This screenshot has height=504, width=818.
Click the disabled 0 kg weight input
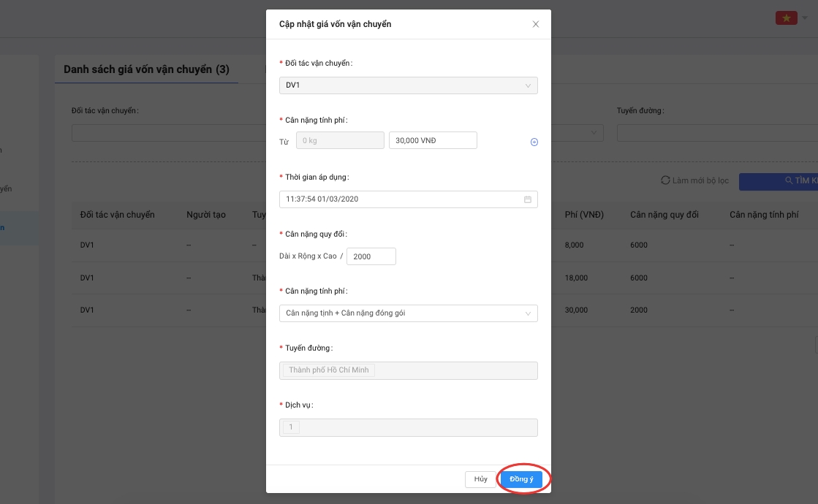tap(340, 140)
